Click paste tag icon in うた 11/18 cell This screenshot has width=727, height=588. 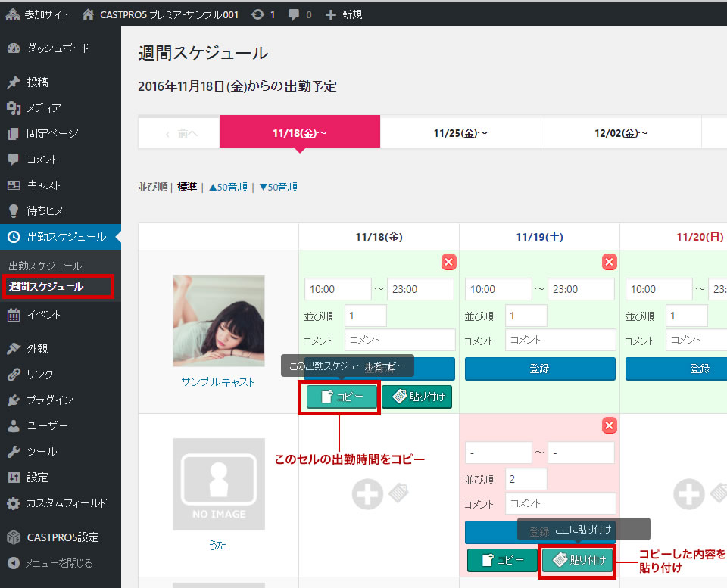tap(398, 493)
